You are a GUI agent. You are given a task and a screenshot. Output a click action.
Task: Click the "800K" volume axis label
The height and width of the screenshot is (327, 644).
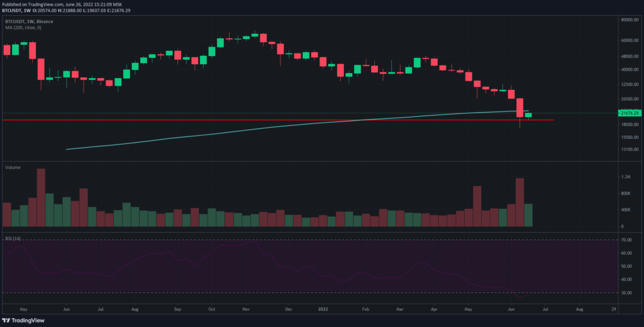coord(626,193)
